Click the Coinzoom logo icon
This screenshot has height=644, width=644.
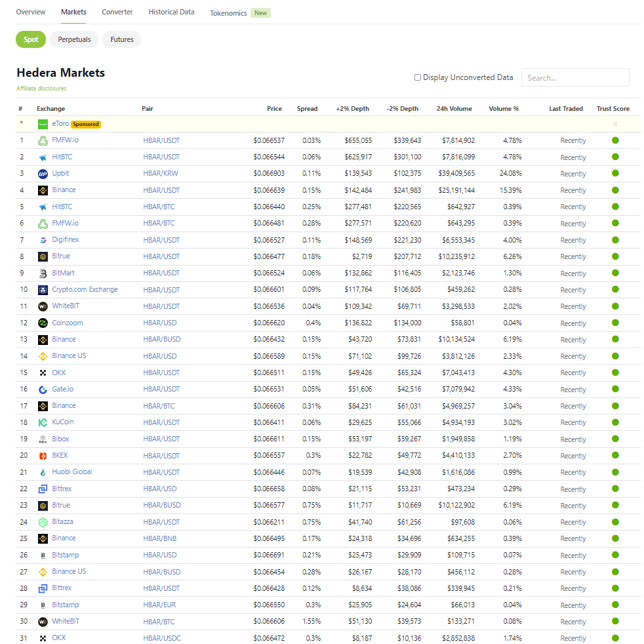[x=43, y=323]
